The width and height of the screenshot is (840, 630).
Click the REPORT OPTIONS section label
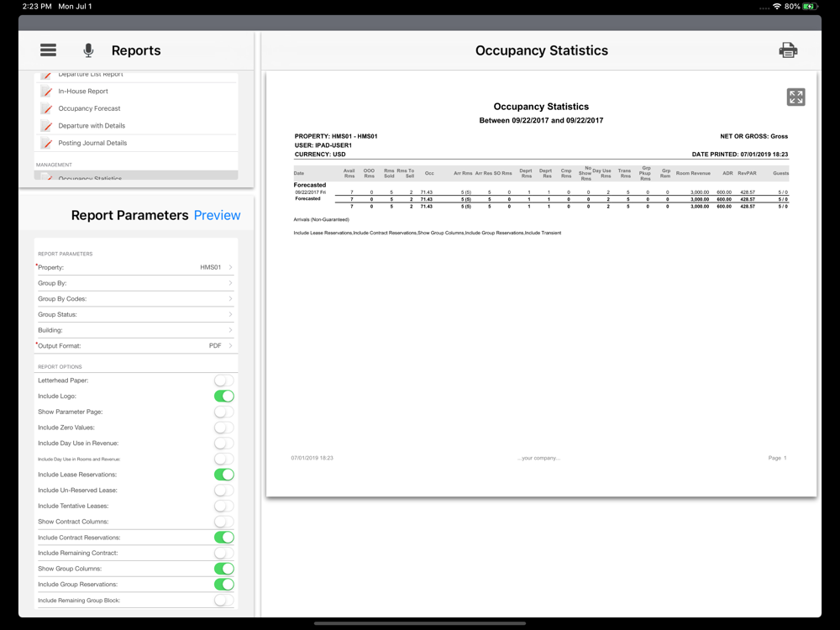60,367
